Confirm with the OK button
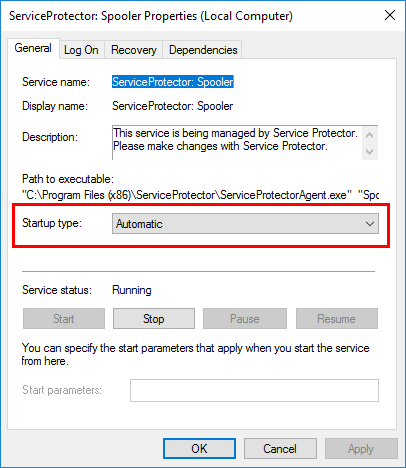Image resolution: width=406 pixels, height=468 pixels. 199,449
